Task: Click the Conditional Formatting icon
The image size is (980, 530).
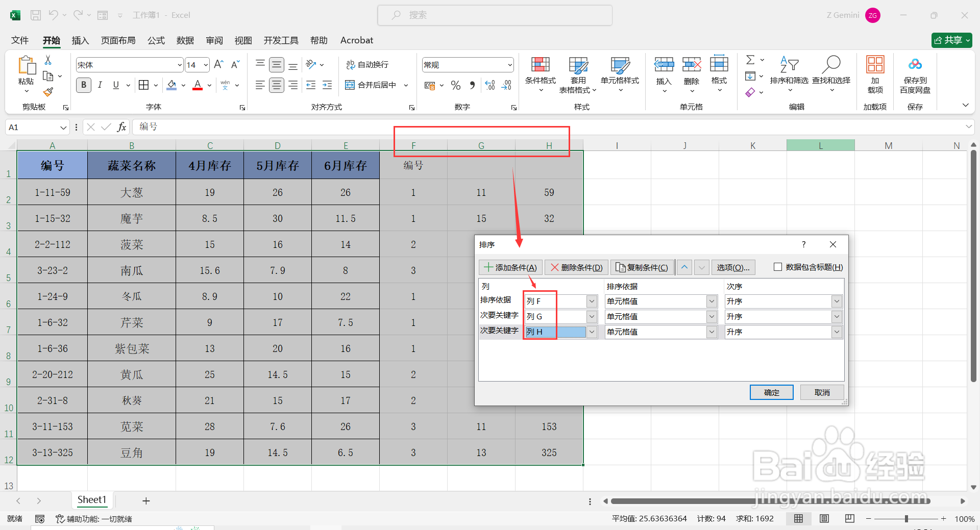Action: coord(541,65)
